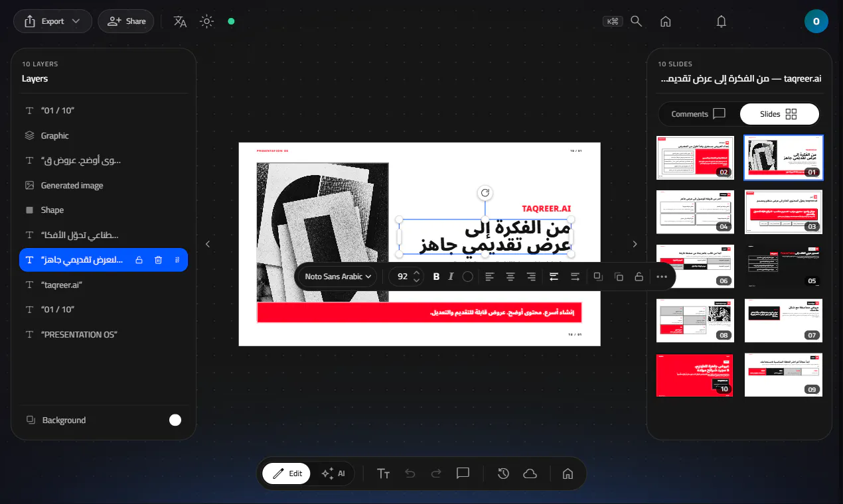Lock the selected layer in Layers panel
The height and width of the screenshot is (504, 843).
139,260
